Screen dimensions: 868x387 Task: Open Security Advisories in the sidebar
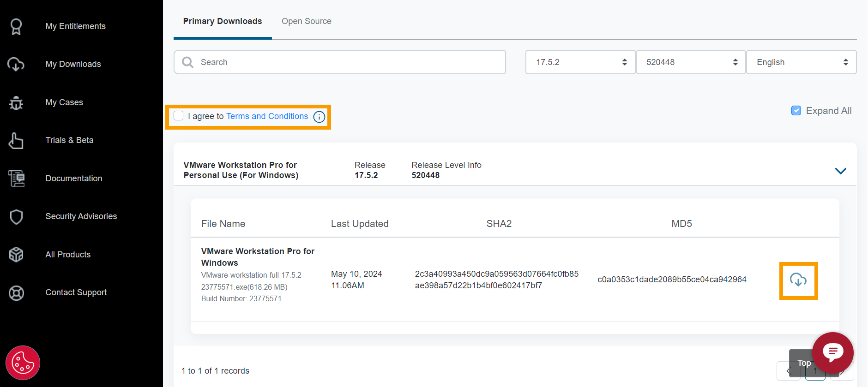[81, 216]
